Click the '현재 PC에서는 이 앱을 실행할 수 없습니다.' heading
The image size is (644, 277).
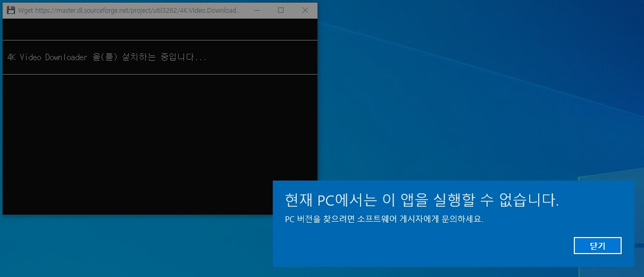[x=422, y=200]
